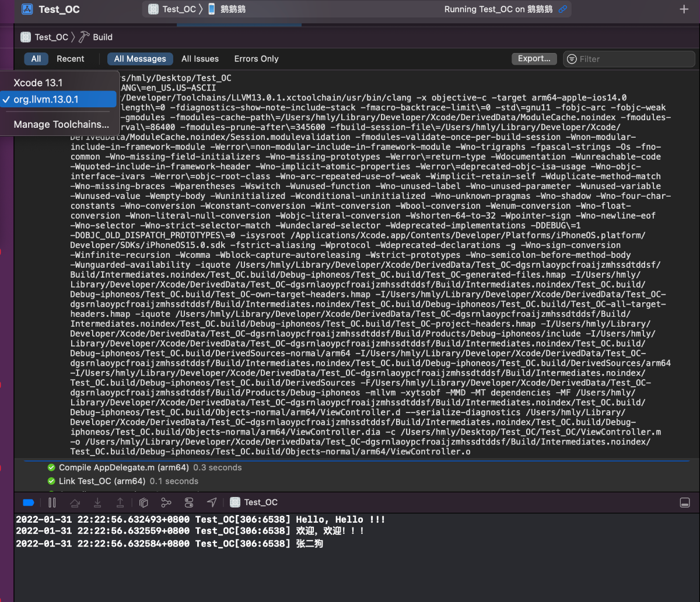Click the Step Out debug icon
Image resolution: width=700 pixels, height=602 pixels.
click(x=120, y=502)
